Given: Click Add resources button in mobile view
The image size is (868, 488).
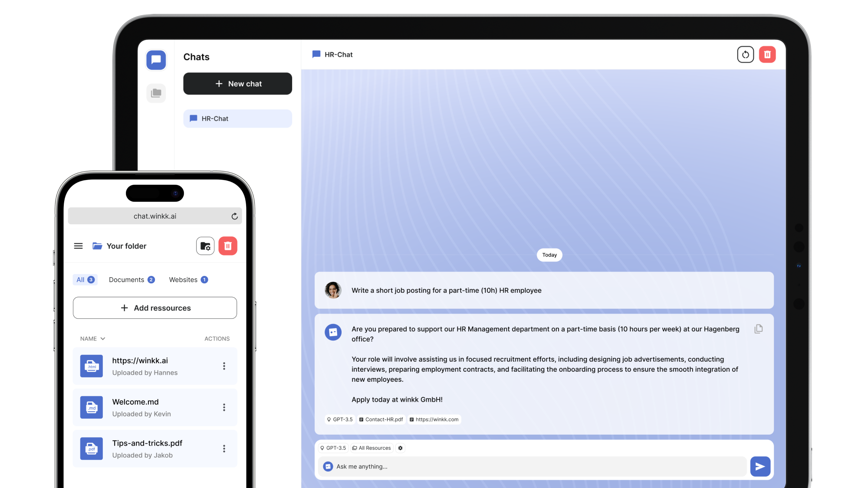Looking at the screenshot, I should click(155, 308).
